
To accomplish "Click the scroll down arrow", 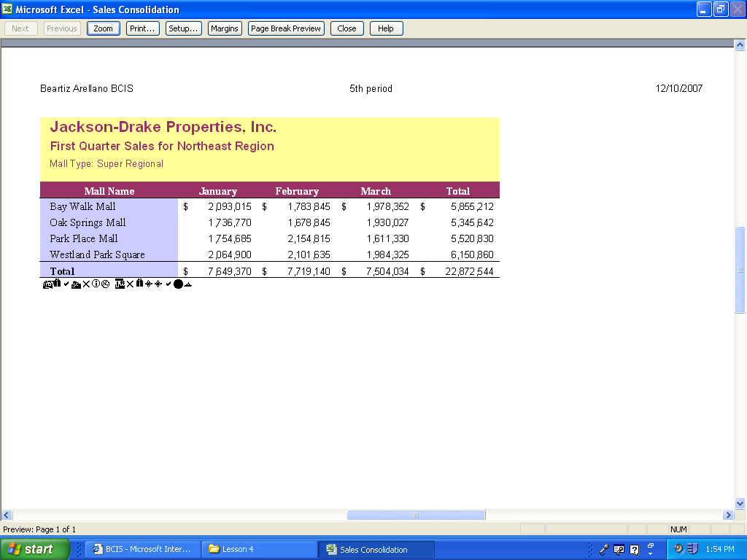I will pyautogui.click(x=740, y=503).
